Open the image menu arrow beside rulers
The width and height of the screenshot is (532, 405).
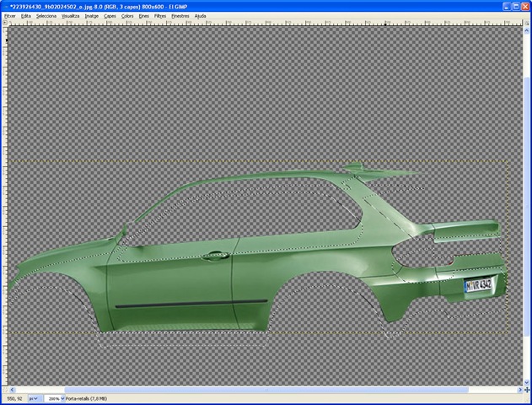pos(5,23)
